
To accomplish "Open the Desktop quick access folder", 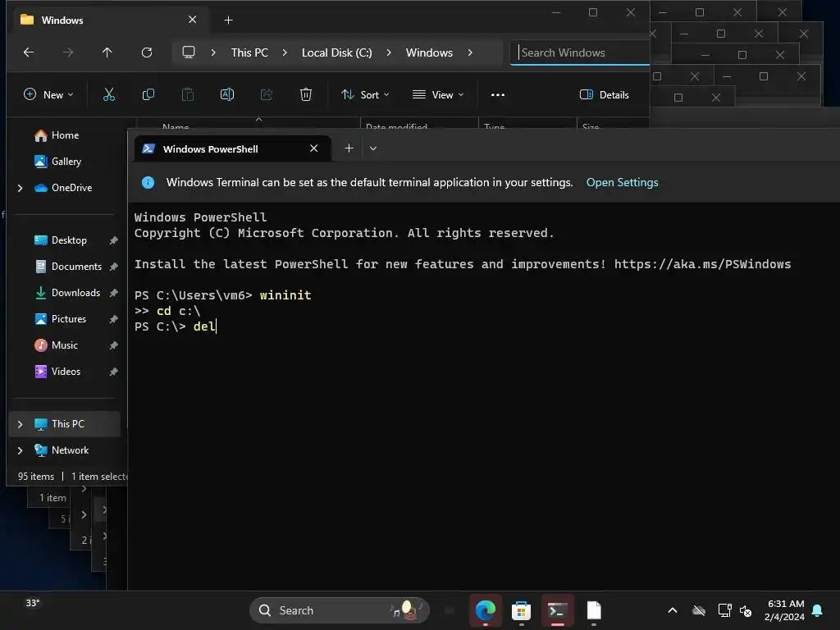I will (61, 240).
